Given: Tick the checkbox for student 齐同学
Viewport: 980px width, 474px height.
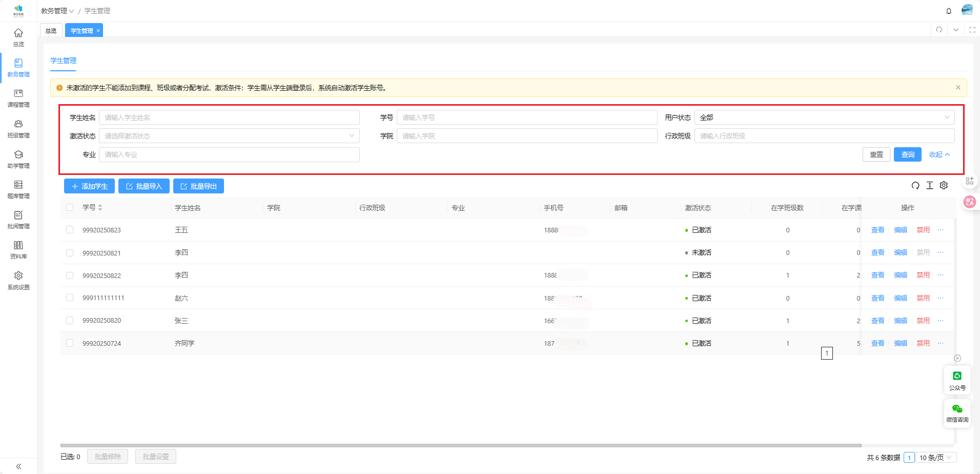Looking at the screenshot, I should (x=70, y=343).
